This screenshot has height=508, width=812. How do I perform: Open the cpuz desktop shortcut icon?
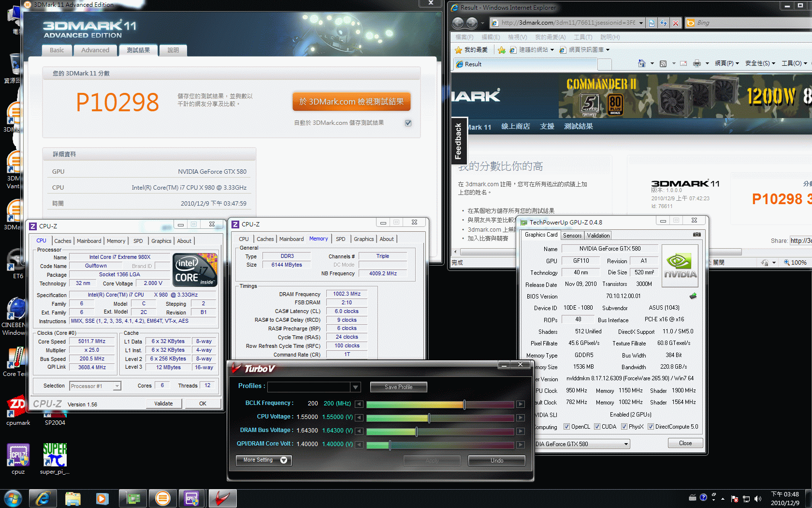click(18, 459)
